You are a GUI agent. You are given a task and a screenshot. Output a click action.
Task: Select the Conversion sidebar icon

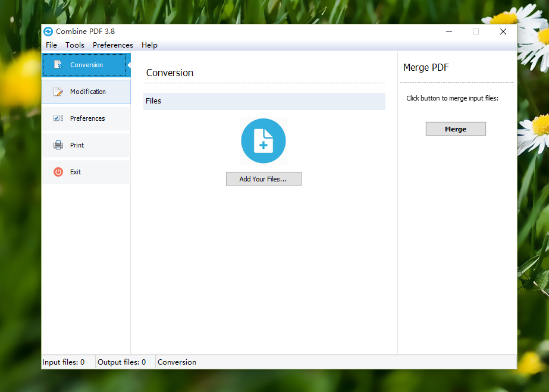tap(58, 65)
